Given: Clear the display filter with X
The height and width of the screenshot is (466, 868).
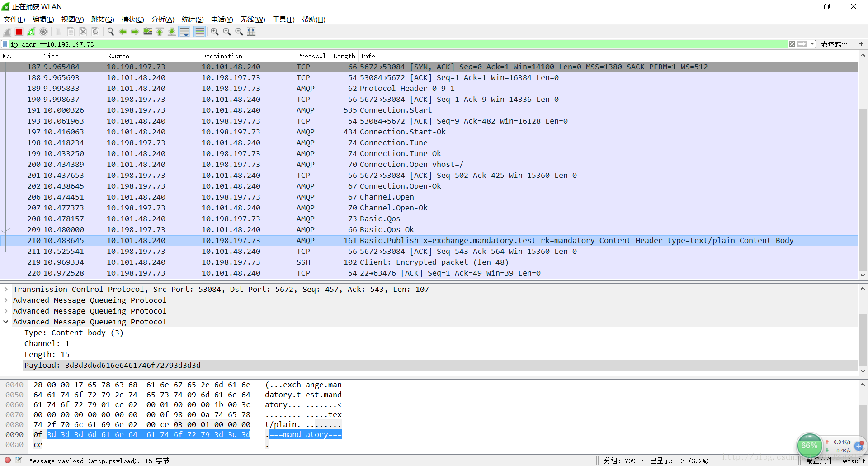Looking at the screenshot, I should click(x=792, y=44).
